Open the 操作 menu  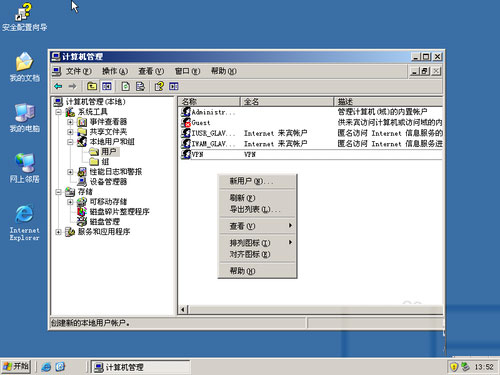[115, 71]
